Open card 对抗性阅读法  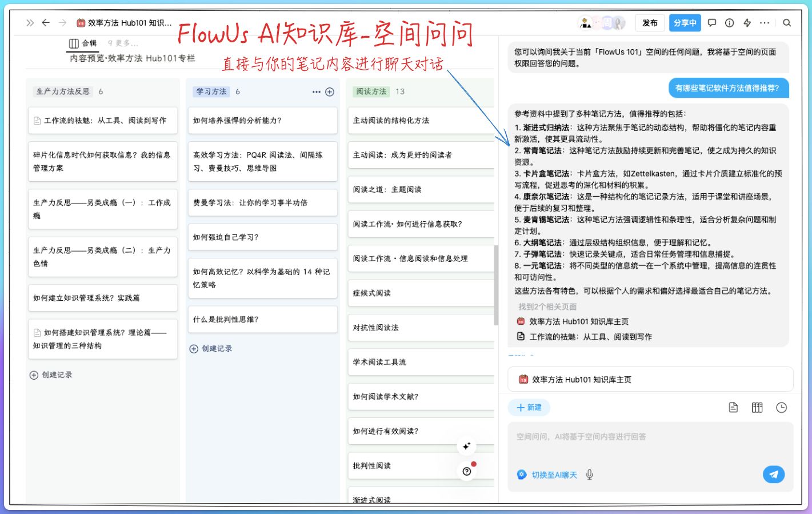(421, 328)
